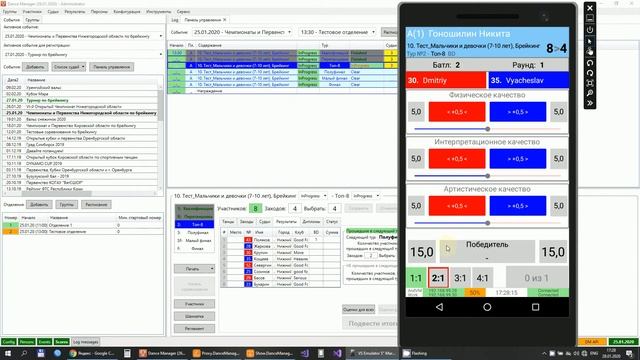Image resolution: width=640 pixels, height=360 pixels.
Task: Click the Физическое качество slider handle
Action: [x=487, y=129]
